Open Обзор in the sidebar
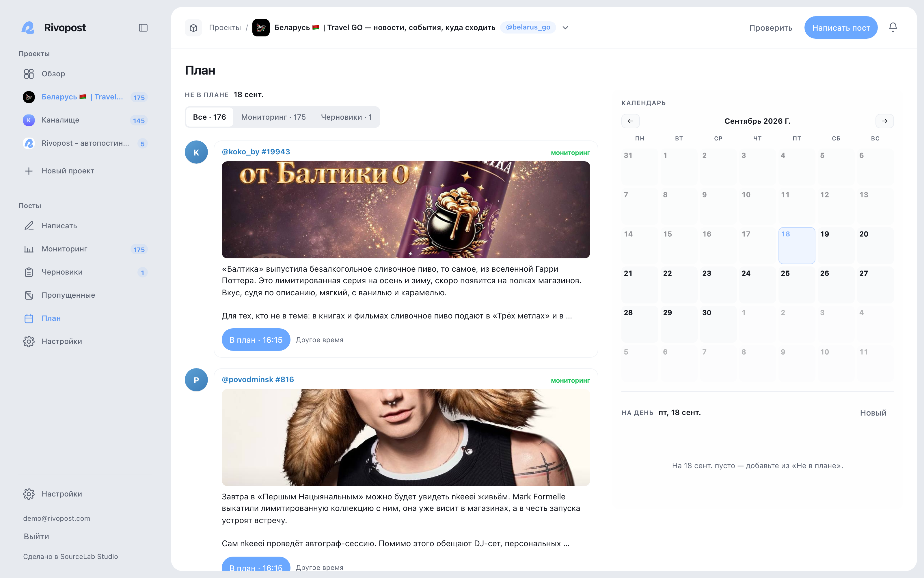The image size is (924, 578). click(x=85, y=74)
